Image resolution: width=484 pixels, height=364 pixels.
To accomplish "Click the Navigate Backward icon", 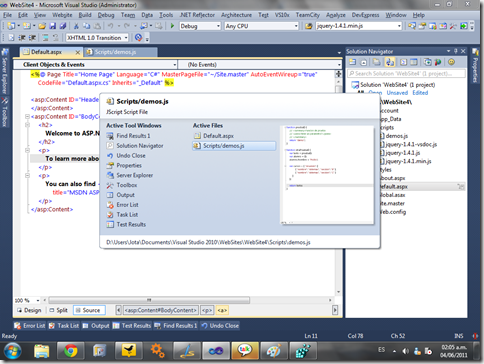I will click(144, 26).
